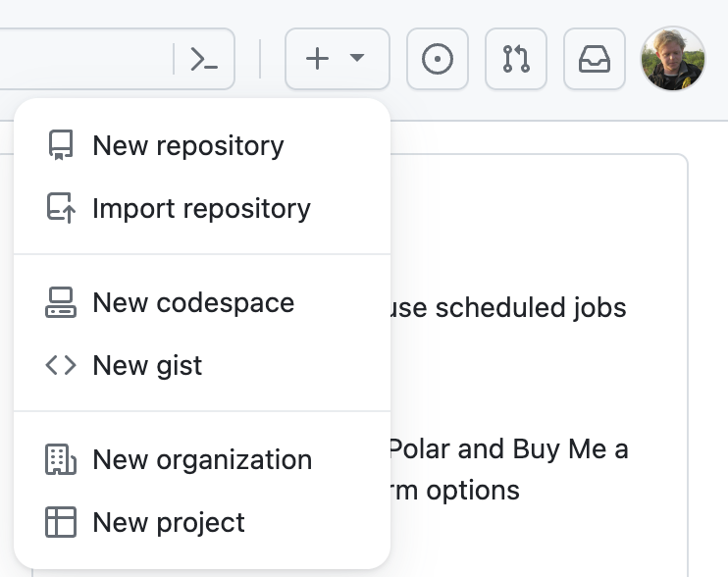The height and width of the screenshot is (577, 728).
Task: Click the repository book icon
Action: [x=61, y=146]
